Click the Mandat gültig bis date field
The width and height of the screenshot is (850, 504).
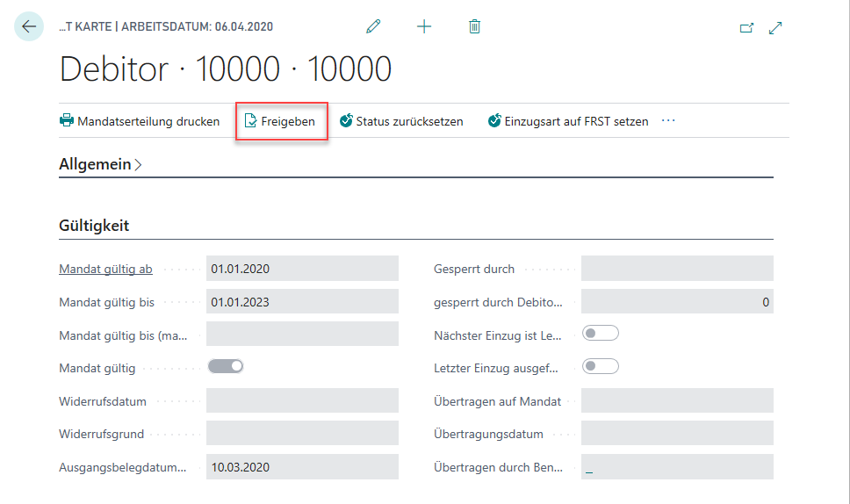302,302
